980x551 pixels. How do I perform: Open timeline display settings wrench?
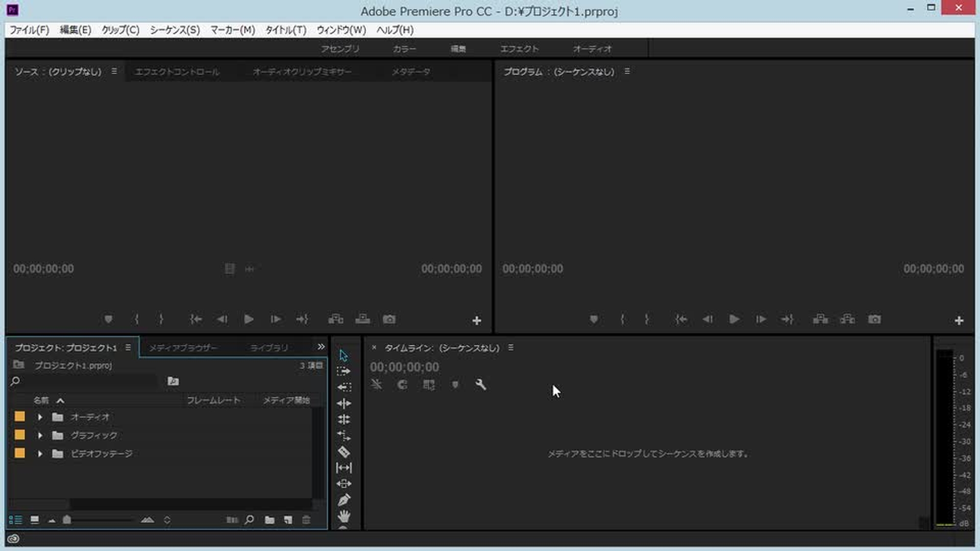tap(480, 385)
